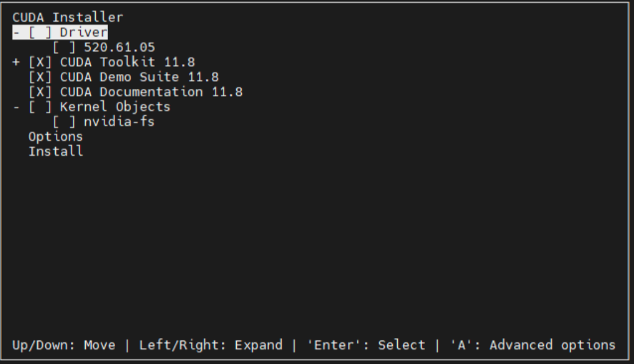Toggle the 520.61.05 driver checkbox
This screenshot has height=364, width=634.
[x=64, y=47]
